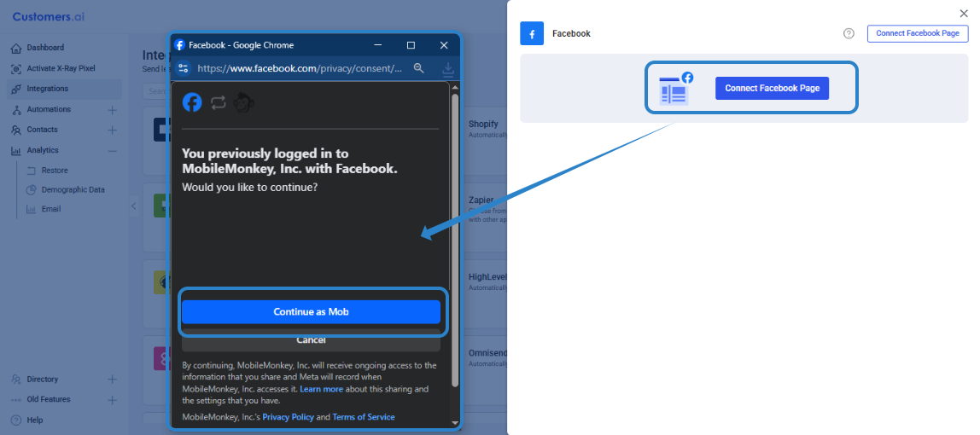Screen dimensions: 980x435
Task: Click the Demographic Data pie icon
Action: pos(32,189)
